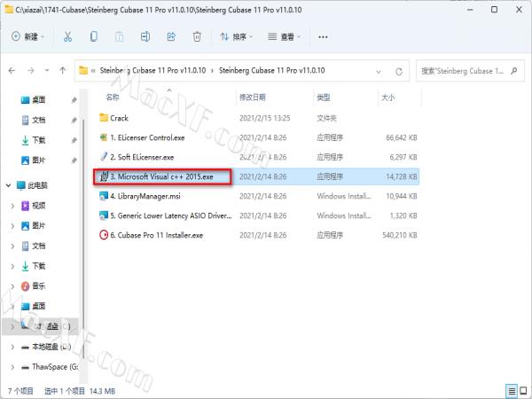Expand the 视频 tree node

click(12, 206)
